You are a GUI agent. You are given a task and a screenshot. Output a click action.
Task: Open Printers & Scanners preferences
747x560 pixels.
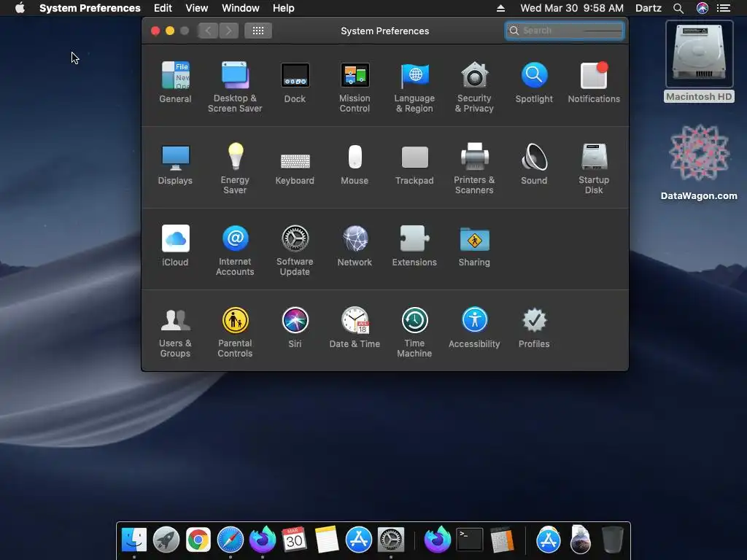474,168
